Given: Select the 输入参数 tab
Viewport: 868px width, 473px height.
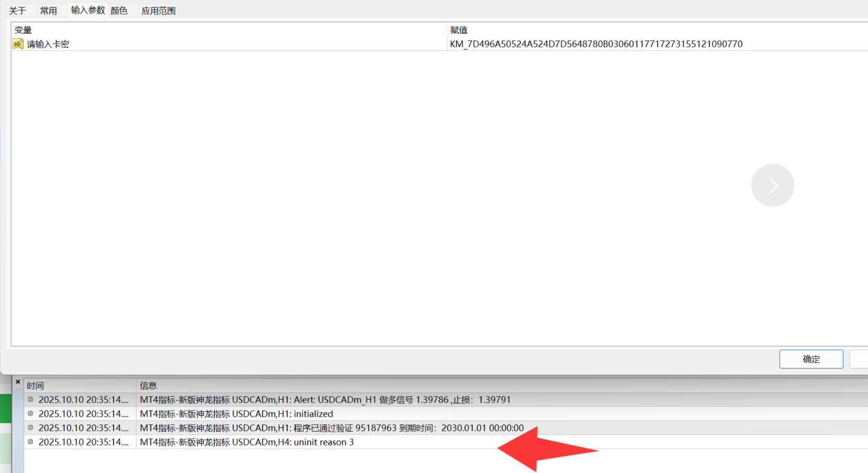Looking at the screenshot, I should (x=88, y=10).
